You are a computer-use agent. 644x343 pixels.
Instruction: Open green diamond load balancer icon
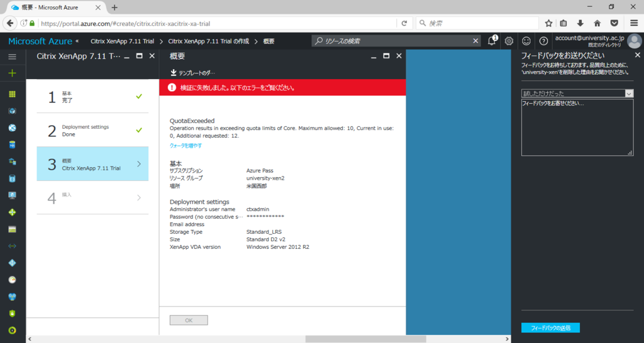(x=13, y=212)
